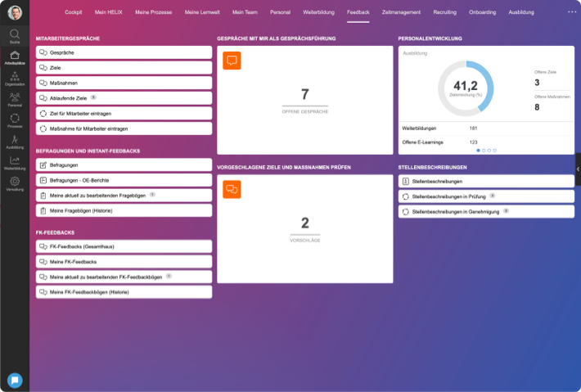Open the Gespräche link
Image resolution: width=581 pixels, height=392 pixels.
click(x=124, y=52)
